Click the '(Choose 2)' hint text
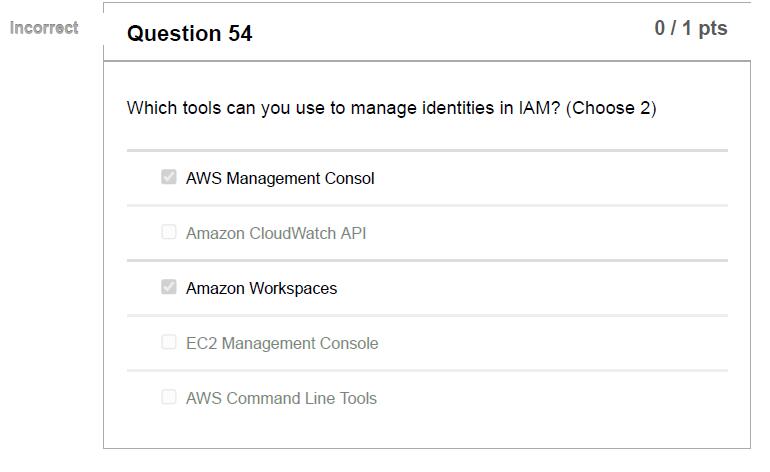 pyautogui.click(x=611, y=108)
